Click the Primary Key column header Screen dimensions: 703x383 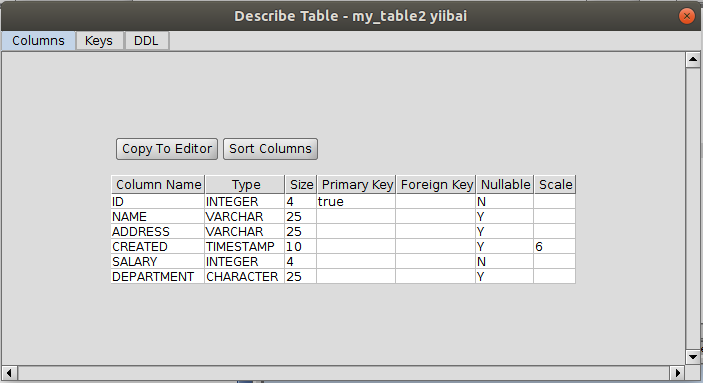point(356,185)
